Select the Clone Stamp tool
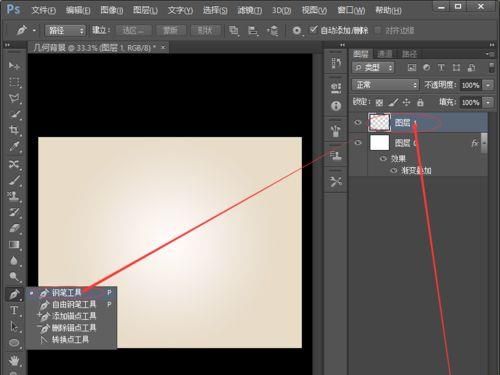500x375 pixels. pyautogui.click(x=14, y=196)
